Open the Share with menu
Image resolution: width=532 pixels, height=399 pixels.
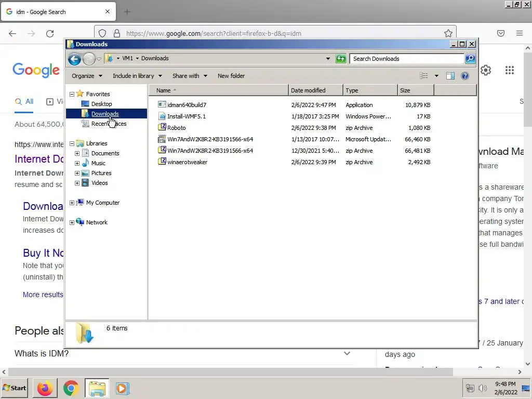190,76
